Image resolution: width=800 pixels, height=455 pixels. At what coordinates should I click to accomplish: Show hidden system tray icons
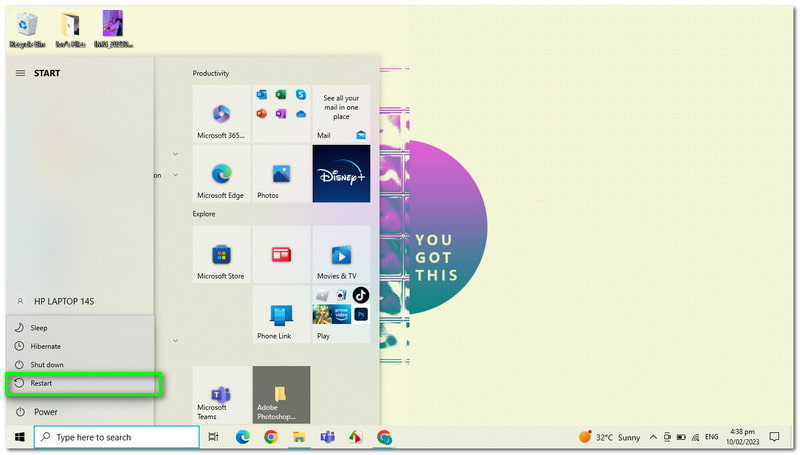(653, 437)
